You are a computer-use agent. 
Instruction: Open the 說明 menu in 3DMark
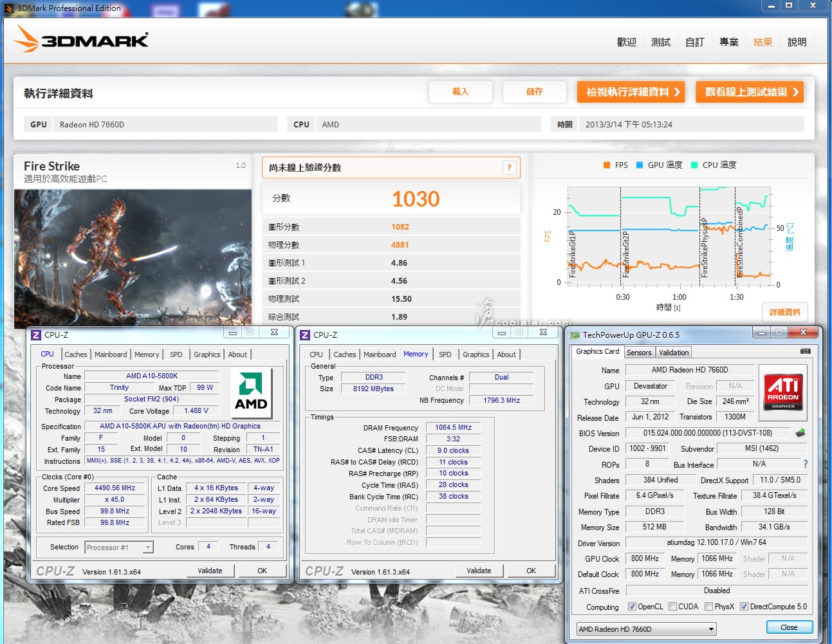coord(797,42)
